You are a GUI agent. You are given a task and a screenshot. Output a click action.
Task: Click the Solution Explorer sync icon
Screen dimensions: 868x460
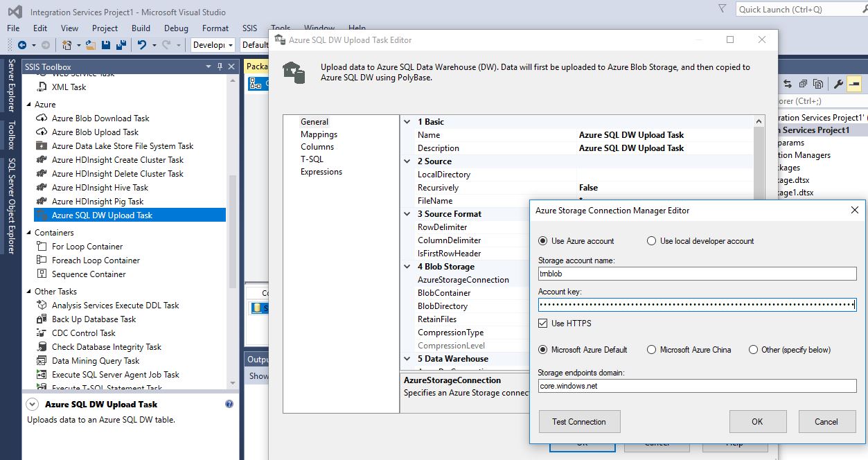pos(788,84)
